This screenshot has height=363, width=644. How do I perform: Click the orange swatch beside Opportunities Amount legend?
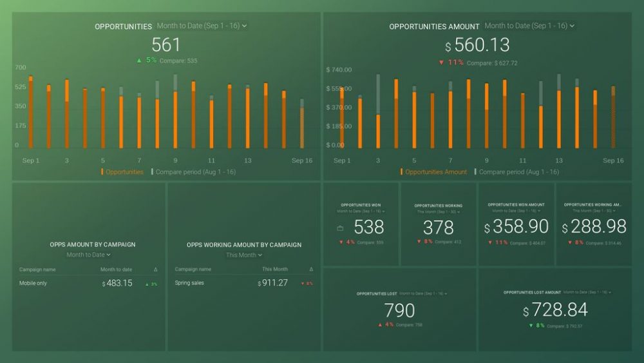pos(402,172)
